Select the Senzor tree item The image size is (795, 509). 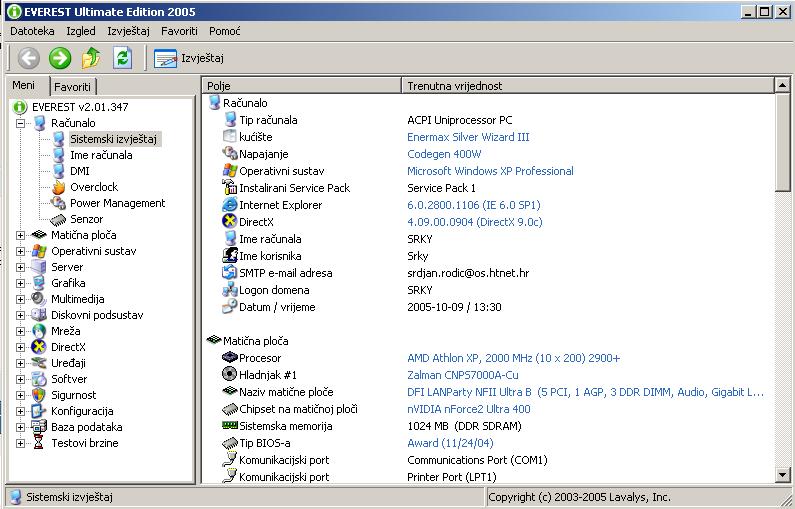coord(86,219)
